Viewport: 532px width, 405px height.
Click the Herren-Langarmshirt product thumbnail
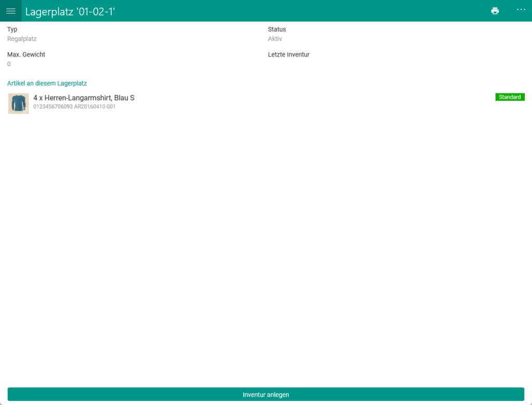18,103
